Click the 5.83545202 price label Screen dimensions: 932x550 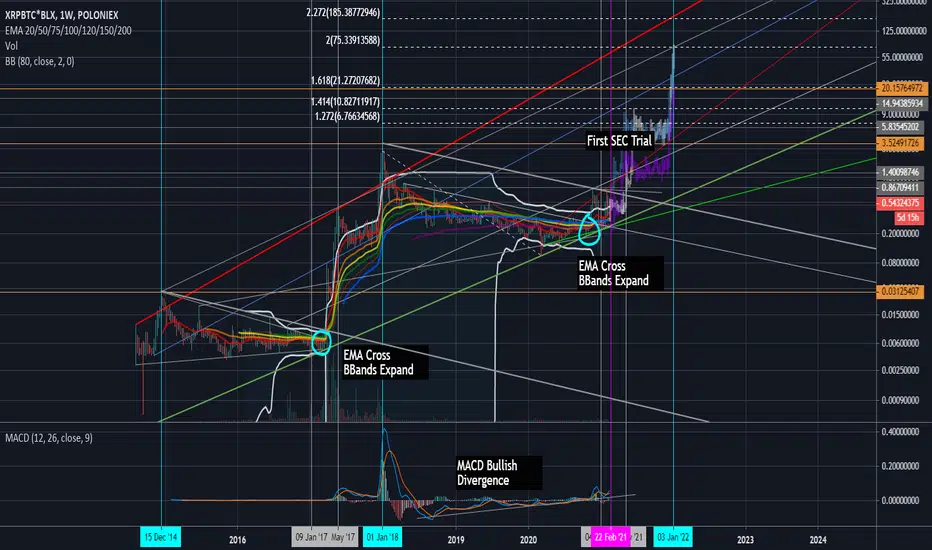(x=902, y=127)
